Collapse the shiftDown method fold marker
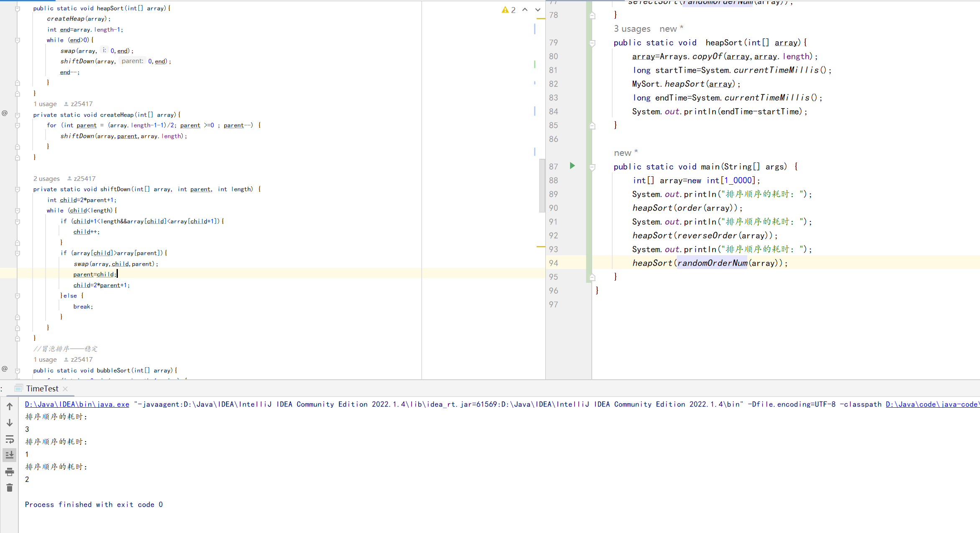This screenshot has height=533, width=980. pyautogui.click(x=18, y=189)
